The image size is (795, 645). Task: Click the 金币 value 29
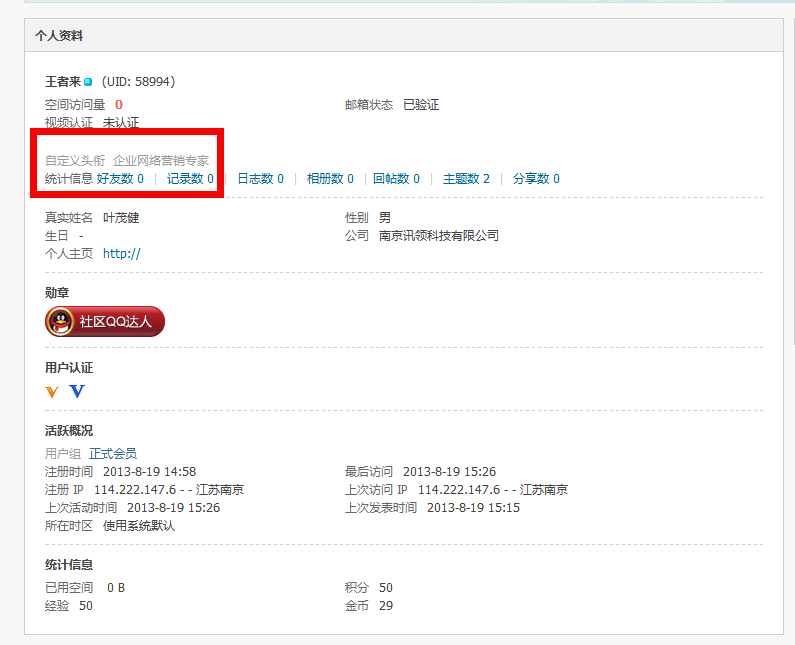click(x=385, y=606)
